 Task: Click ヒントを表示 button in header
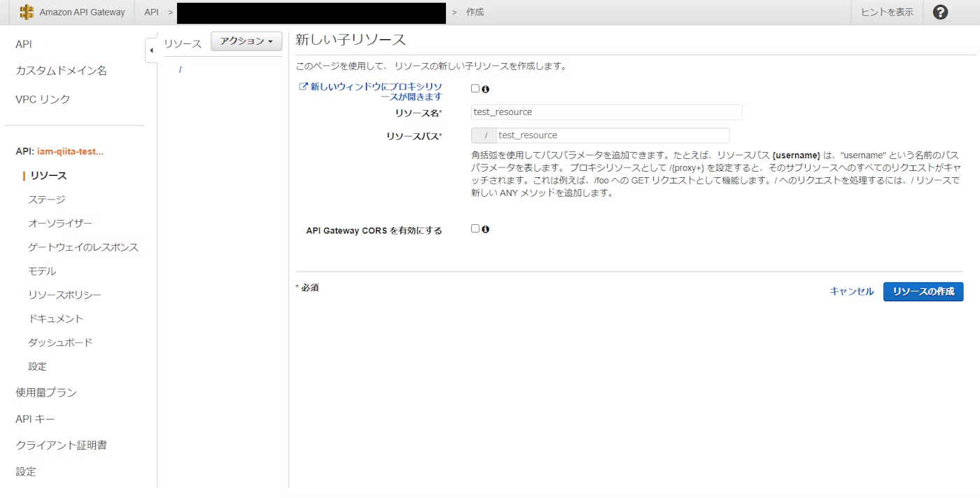(x=887, y=12)
